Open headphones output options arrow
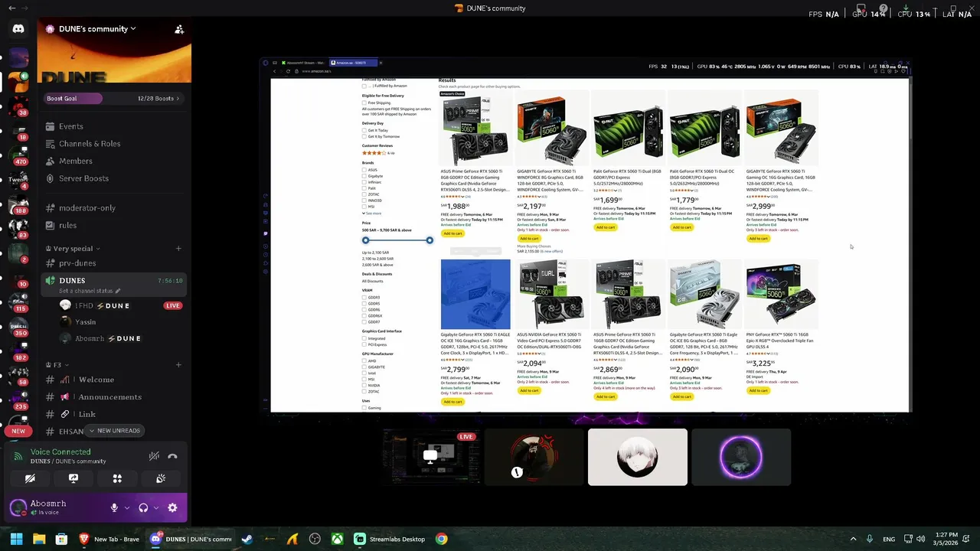 tap(155, 507)
